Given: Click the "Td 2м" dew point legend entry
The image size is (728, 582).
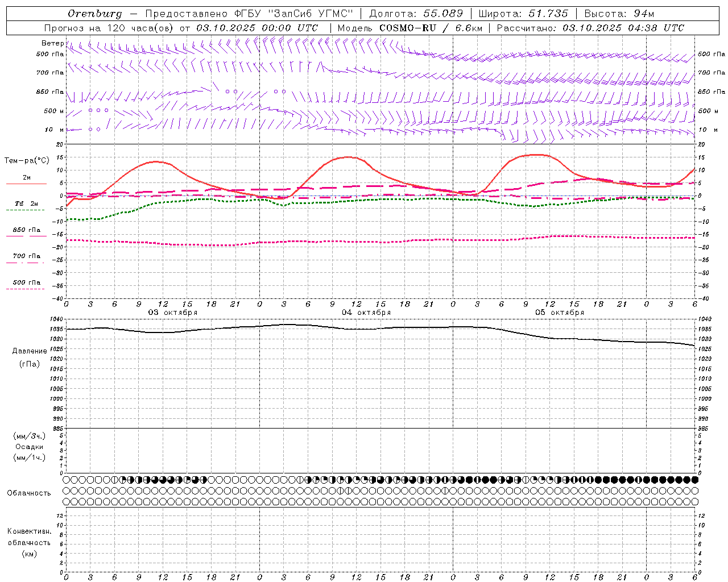Looking at the screenshot, I should (27, 203).
